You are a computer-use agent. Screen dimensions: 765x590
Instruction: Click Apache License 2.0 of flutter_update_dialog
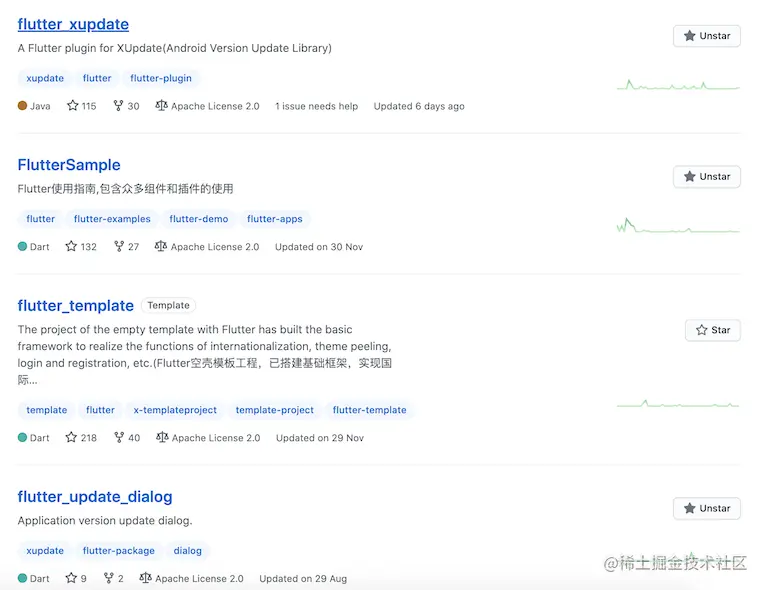(x=191, y=578)
